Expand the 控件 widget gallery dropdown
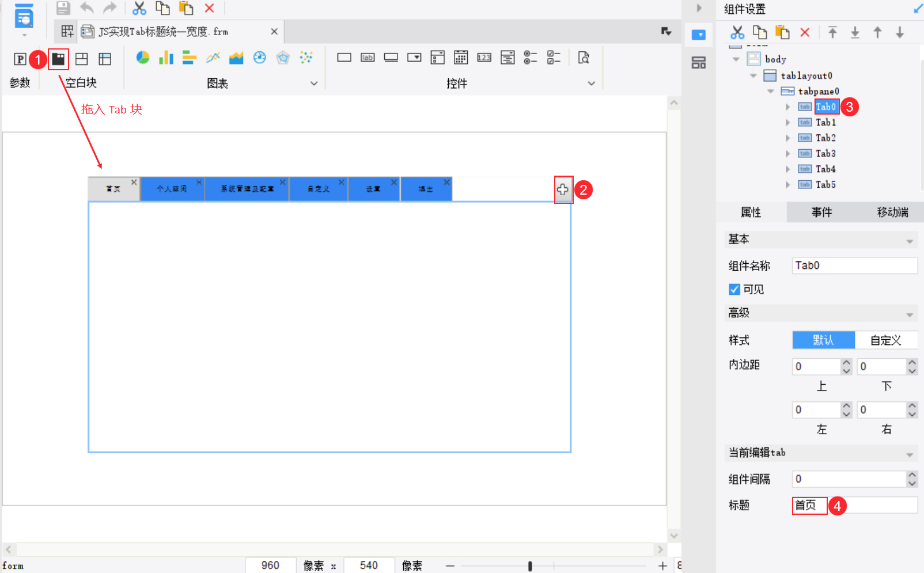The image size is (924, 573). (591, 84)
